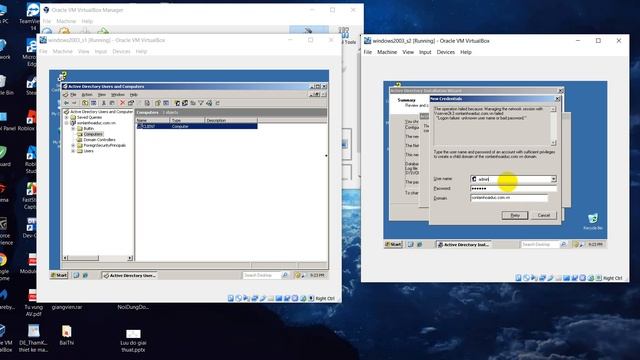Open DE_ThamK... document on host desktop

click(x=33, y=338)
